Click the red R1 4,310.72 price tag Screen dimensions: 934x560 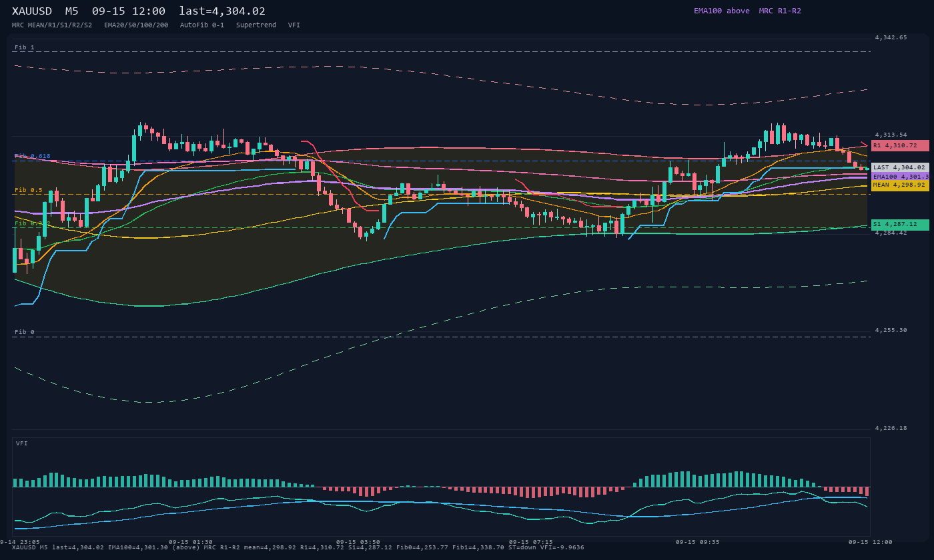(x=900, y=145)
